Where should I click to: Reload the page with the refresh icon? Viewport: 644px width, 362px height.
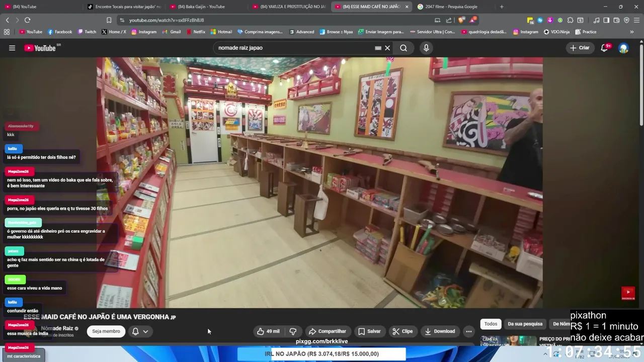coord(27,20)
